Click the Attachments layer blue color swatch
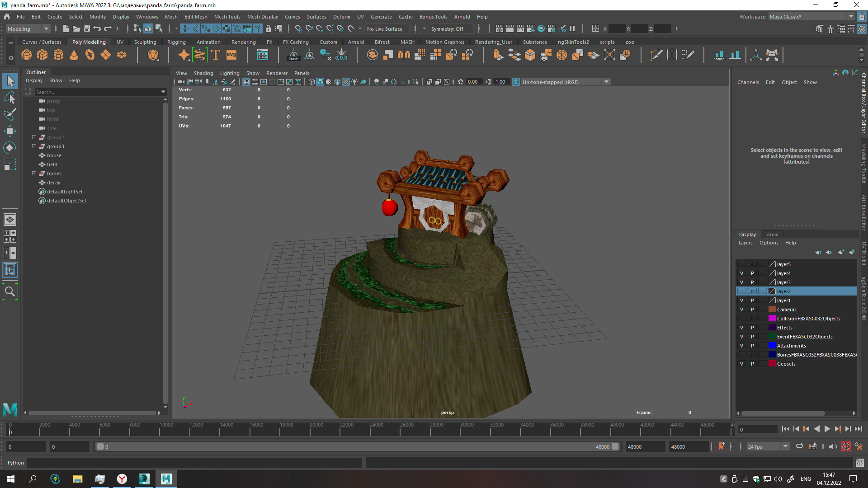The width and height of the screenshot is (868, 488). (772, 346)
